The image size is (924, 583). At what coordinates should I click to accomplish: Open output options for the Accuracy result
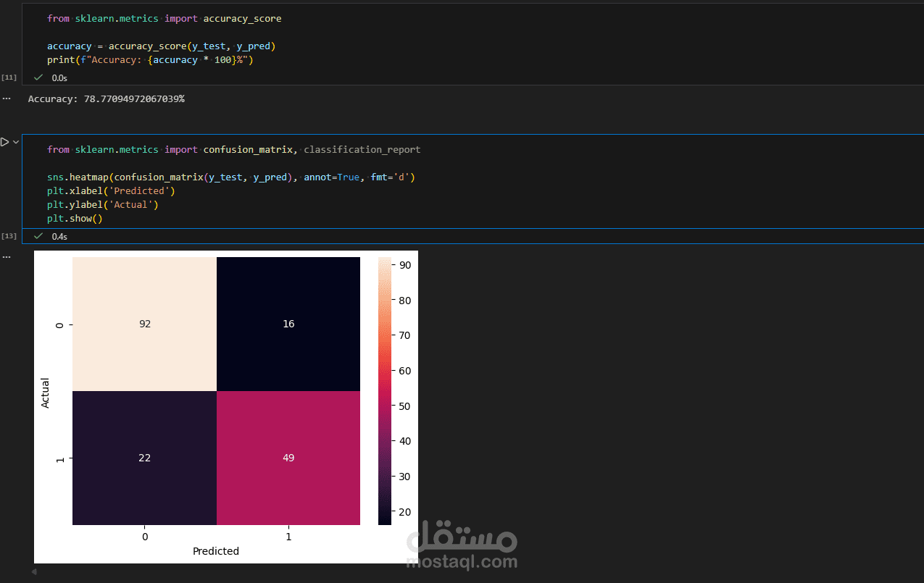7,98
